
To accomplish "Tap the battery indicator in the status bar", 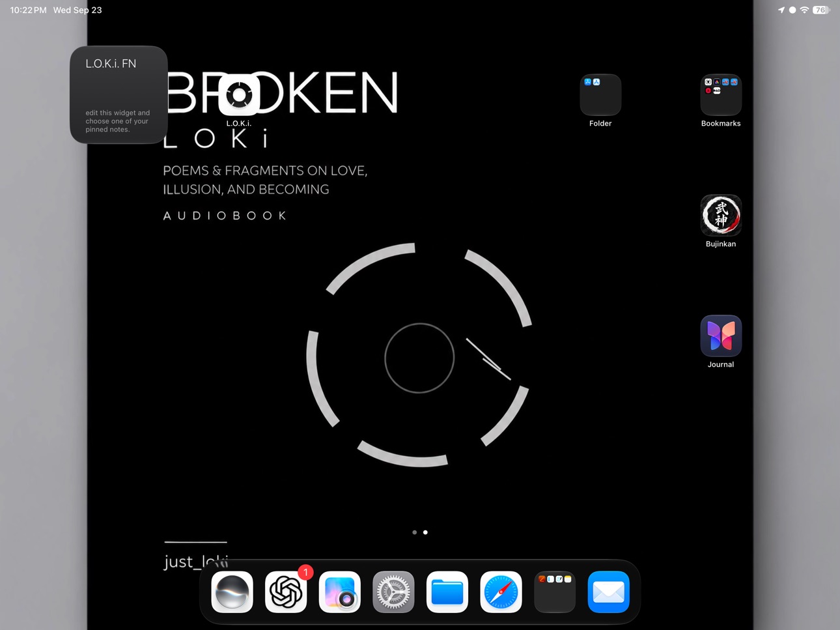I will 822,10.
